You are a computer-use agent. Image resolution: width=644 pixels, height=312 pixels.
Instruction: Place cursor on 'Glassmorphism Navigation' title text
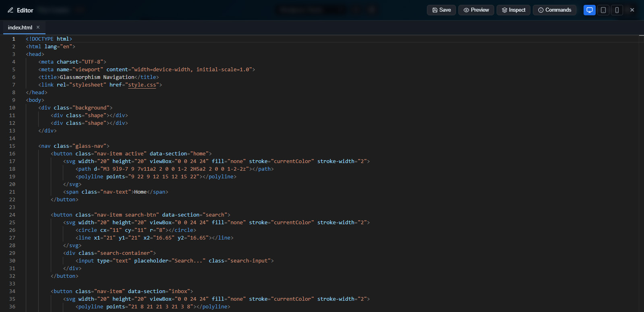[x=97, y=77]
